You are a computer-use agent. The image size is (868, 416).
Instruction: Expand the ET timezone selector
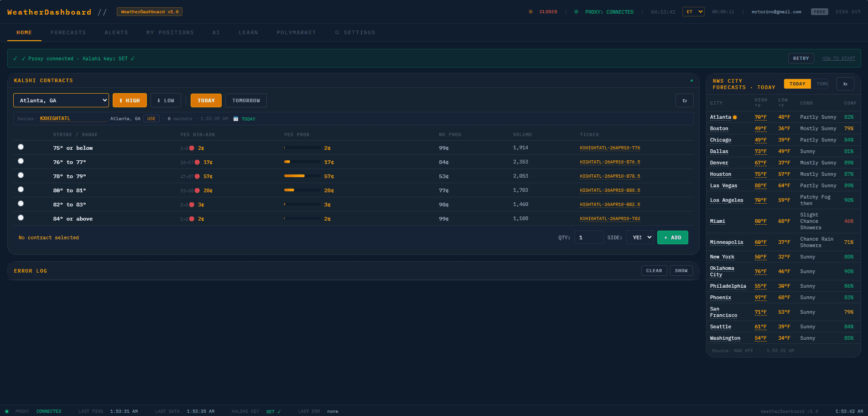(693, 12)
